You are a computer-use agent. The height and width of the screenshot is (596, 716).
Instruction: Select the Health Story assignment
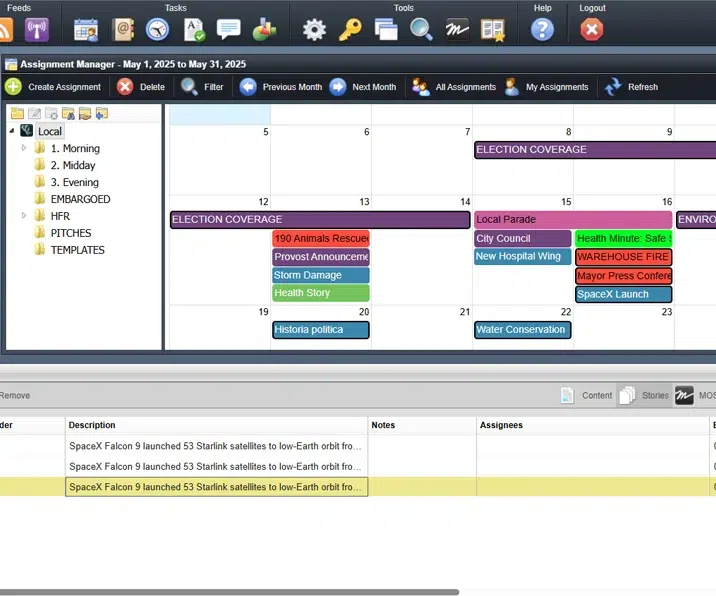pos(321,293)
